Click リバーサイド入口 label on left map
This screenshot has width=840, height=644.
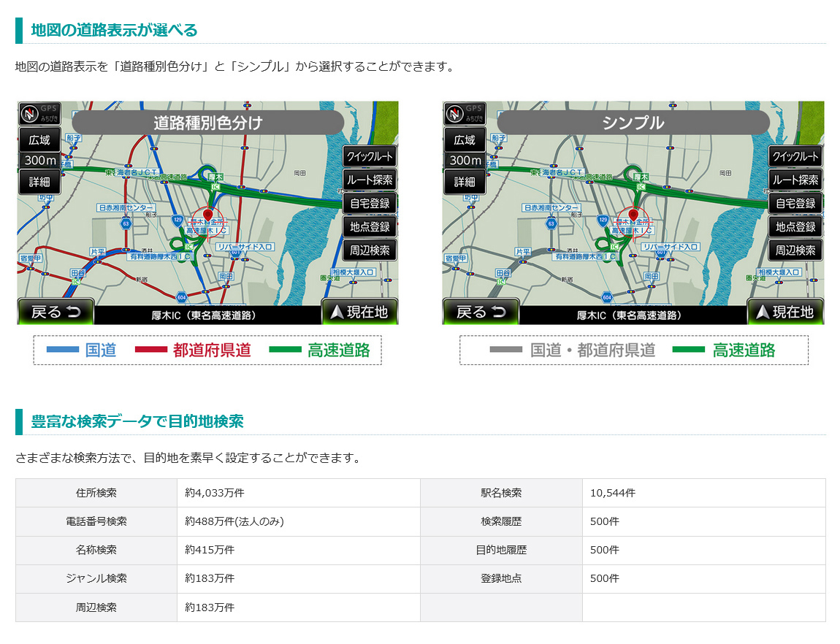[x=245, y=247]
